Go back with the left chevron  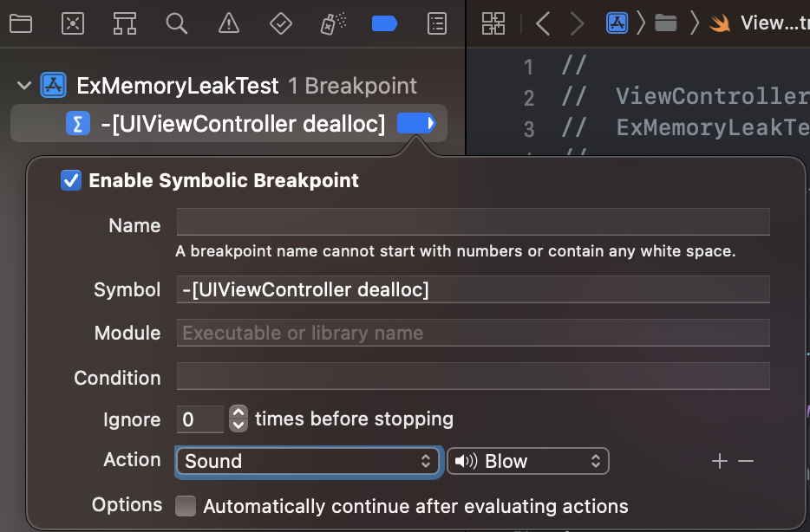point(543,23)
